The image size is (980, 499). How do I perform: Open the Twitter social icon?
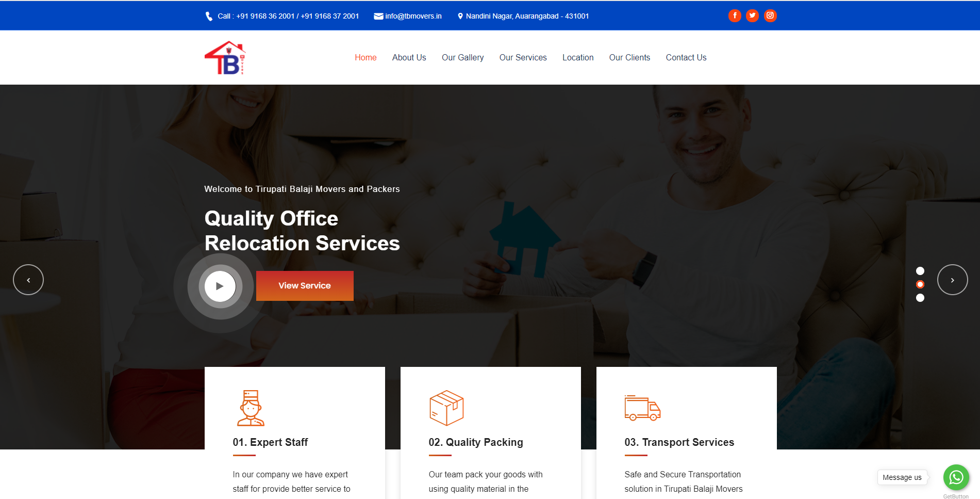(x=752, y=15)
